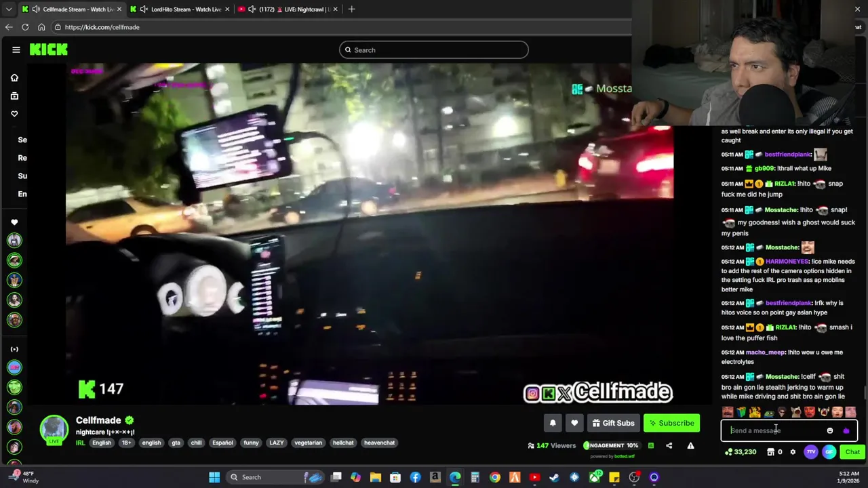868x488 pixels.
Task: Click the Gift Subs button
Action: point(613,423)
